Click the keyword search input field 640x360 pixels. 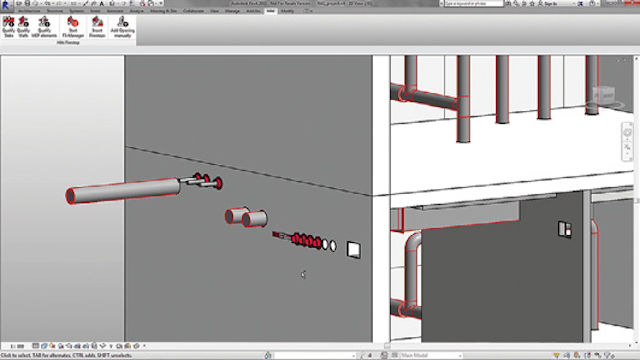tap(473, 4)
